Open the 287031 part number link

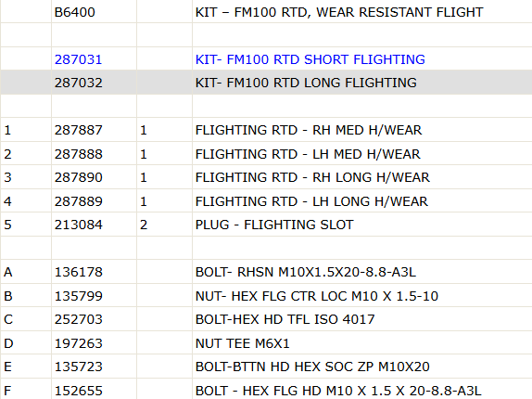(79, 59)
